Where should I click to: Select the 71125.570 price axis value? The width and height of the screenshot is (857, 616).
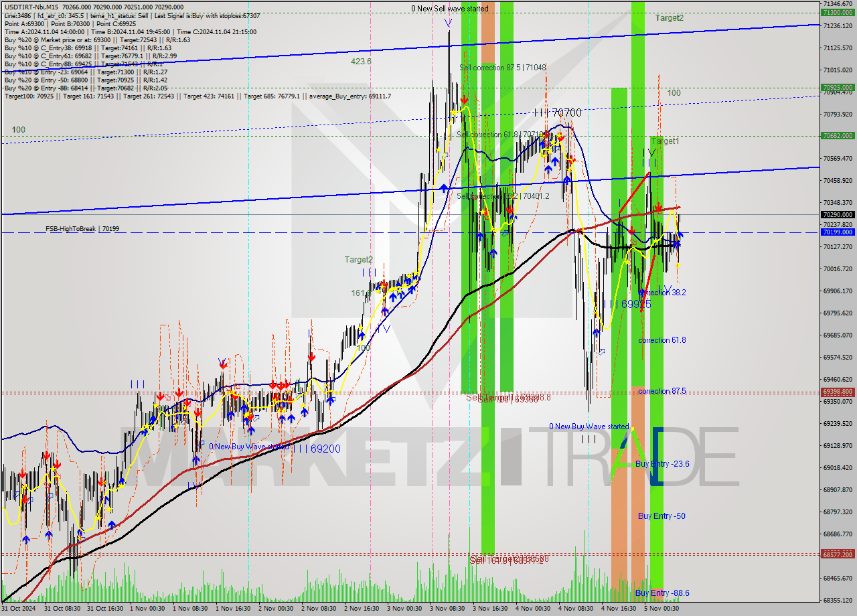pyautogui.click(x=838, y=48)
